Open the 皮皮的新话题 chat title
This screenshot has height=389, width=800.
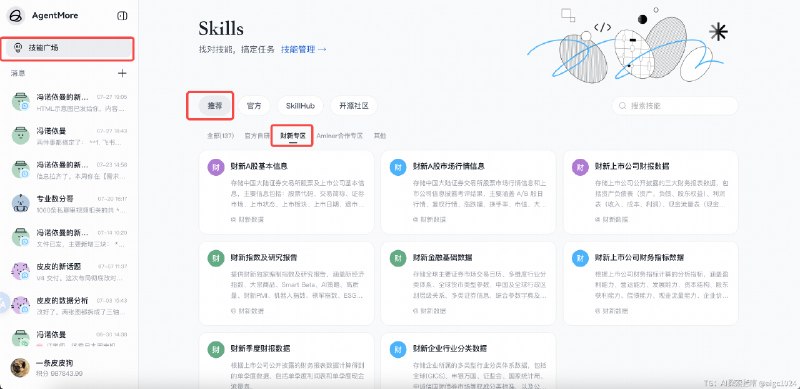click(59, 266)
